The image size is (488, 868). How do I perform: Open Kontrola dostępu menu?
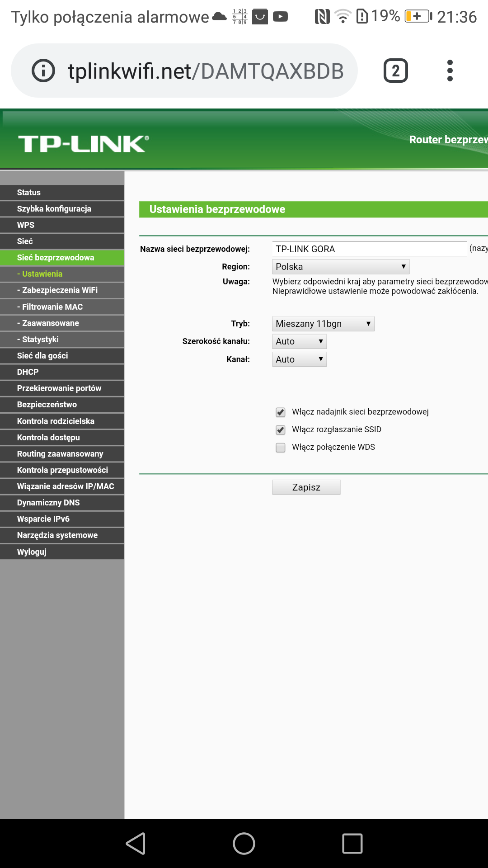[62, 438]
